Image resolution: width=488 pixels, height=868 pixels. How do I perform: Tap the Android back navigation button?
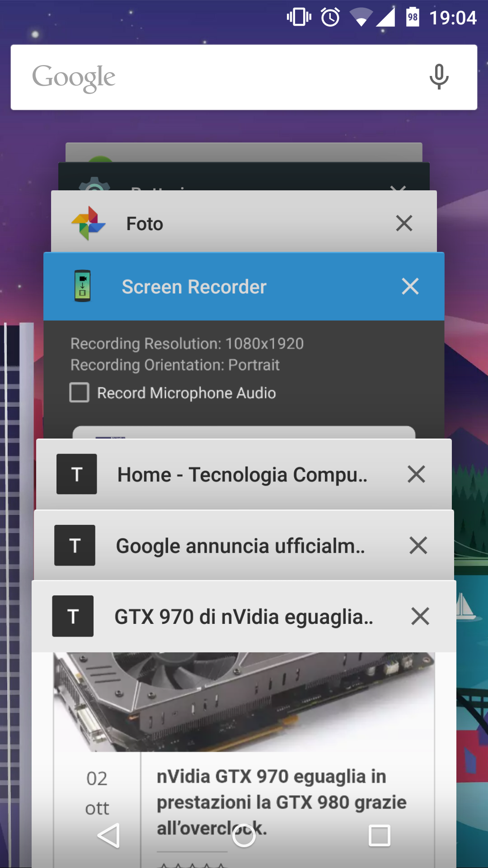[108, 835]
